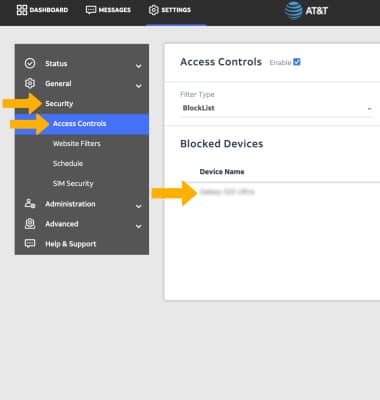Expand the Administration section chevron
The width and height of the screenshot is (380, 400).
138,206
